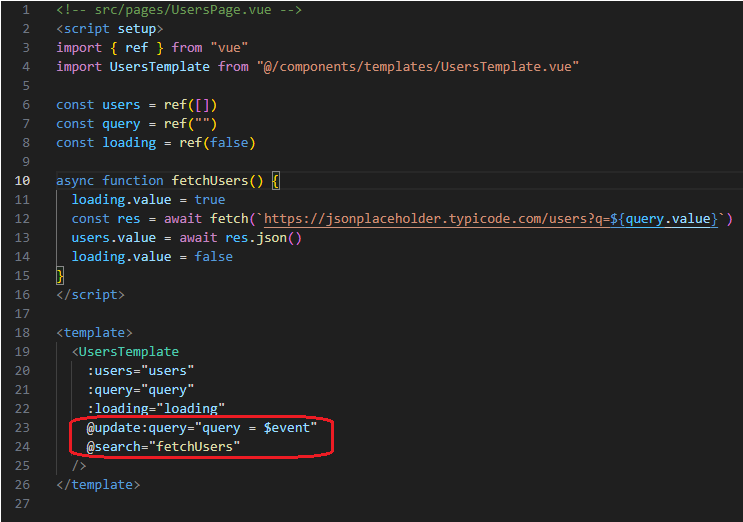Click the @search="fetchUsers" listener
This screenshot has width=743, height=522.
pos(164,447)
